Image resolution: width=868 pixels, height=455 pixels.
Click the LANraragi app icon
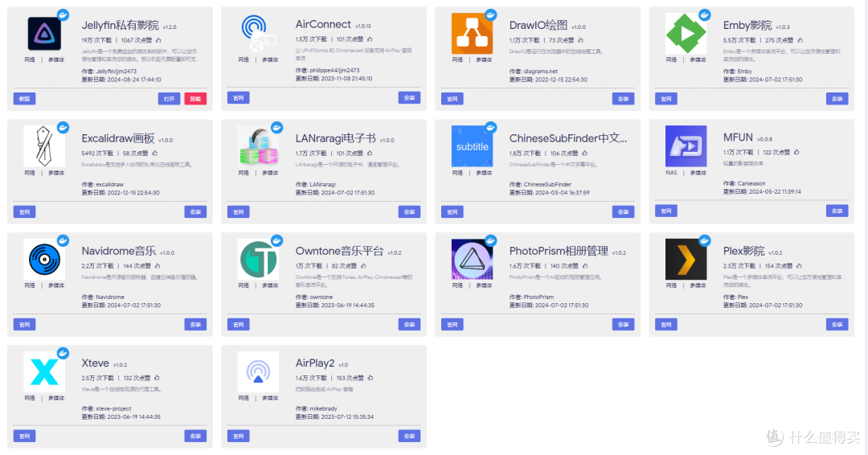pyautogui.click(x=258, y=146)
